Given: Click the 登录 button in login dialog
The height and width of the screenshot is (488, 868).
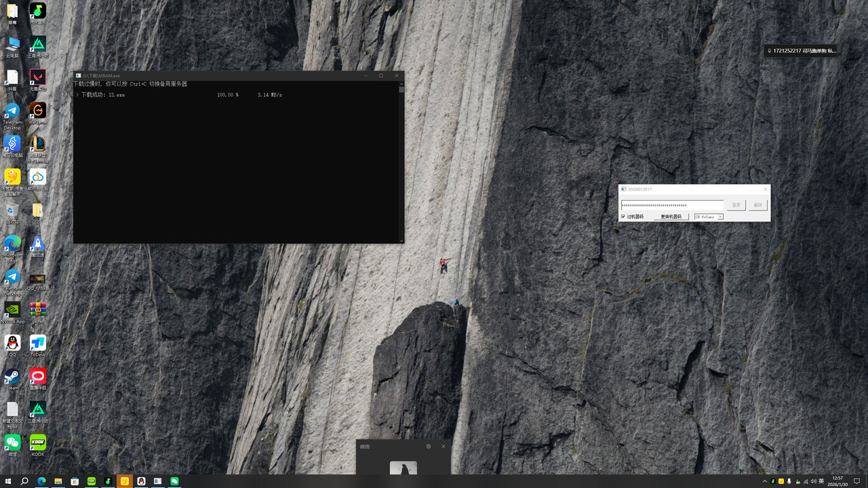Looking at the screenshot, I should point(736,205).
